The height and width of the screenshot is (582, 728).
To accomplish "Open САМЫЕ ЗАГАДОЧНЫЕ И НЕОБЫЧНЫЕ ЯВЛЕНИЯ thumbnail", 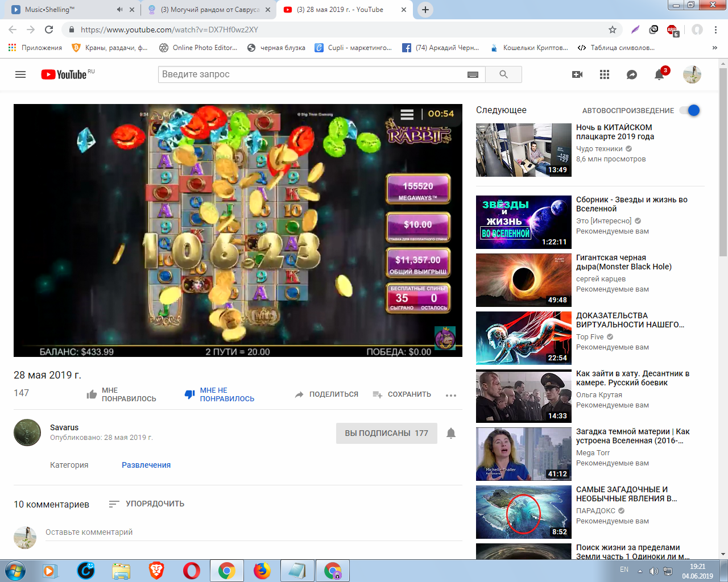I will (x=524, y=512).
